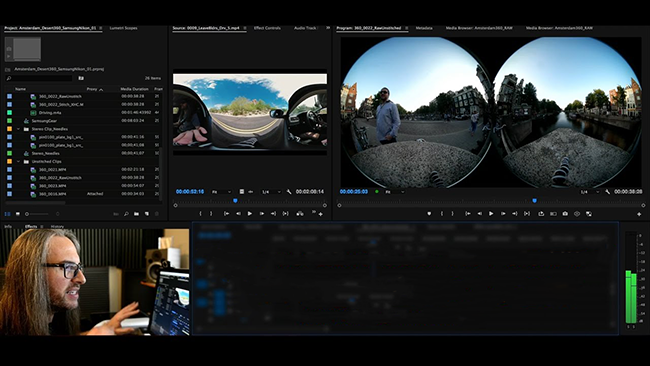Select Drag Video Only icon in Source monitor
The height and width of the screenshot is (366, 650).
tap(242, 191)
